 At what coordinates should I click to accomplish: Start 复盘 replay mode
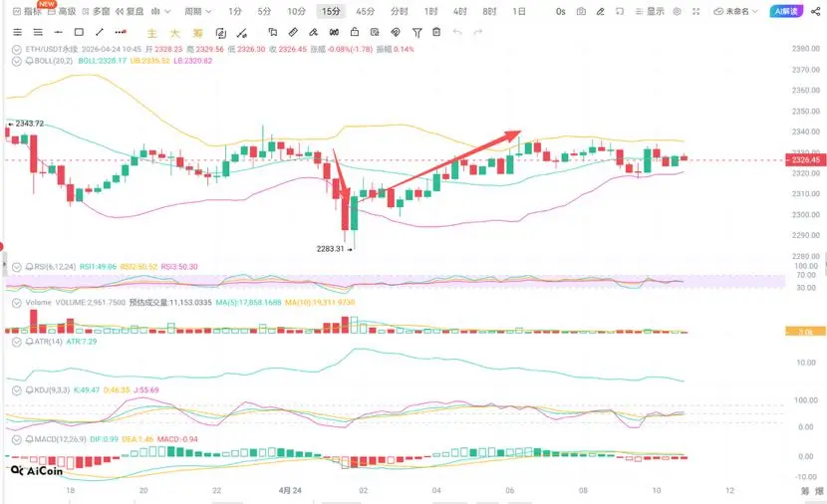coord(130,11)
